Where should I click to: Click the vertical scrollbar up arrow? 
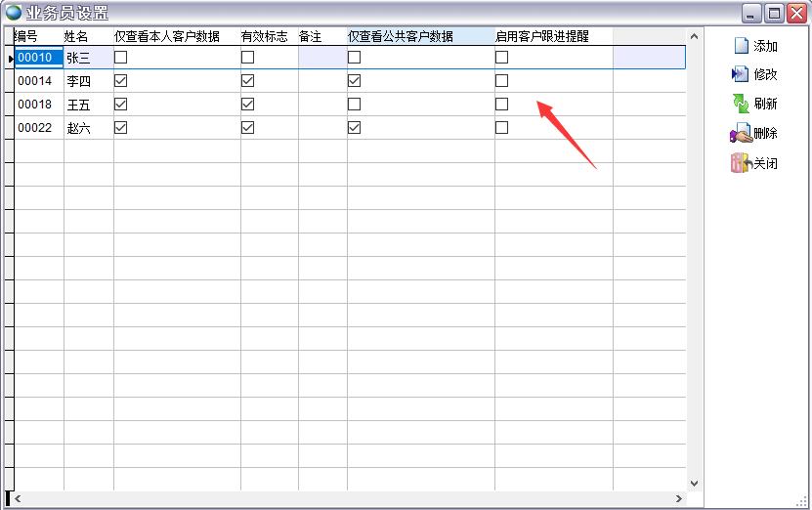(695, 36)
